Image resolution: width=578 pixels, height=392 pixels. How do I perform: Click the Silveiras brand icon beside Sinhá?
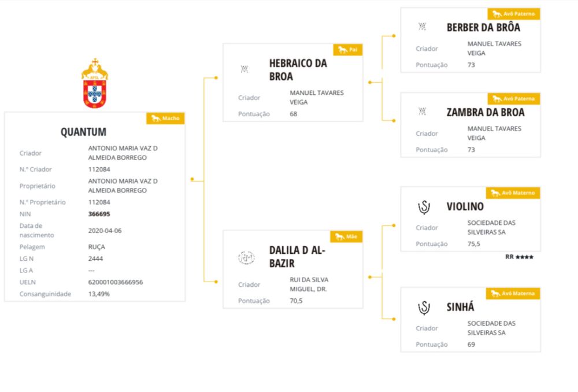pos(424,307)
